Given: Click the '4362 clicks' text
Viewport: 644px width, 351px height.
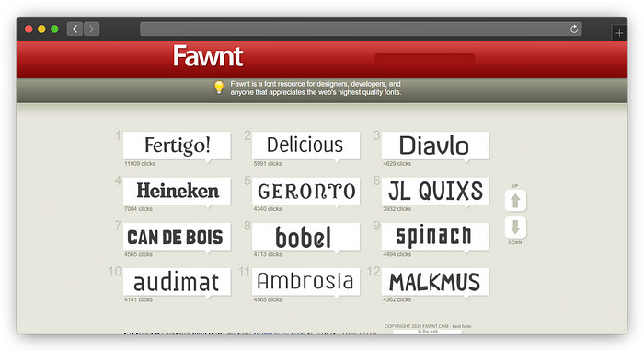Looking at the screenshot, I should [397, 299].
